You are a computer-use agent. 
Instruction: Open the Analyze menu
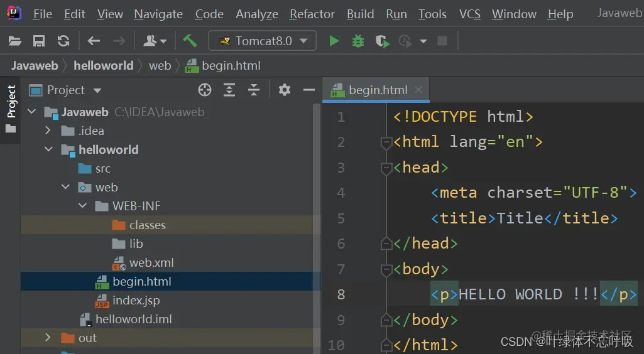pos(257,14)
